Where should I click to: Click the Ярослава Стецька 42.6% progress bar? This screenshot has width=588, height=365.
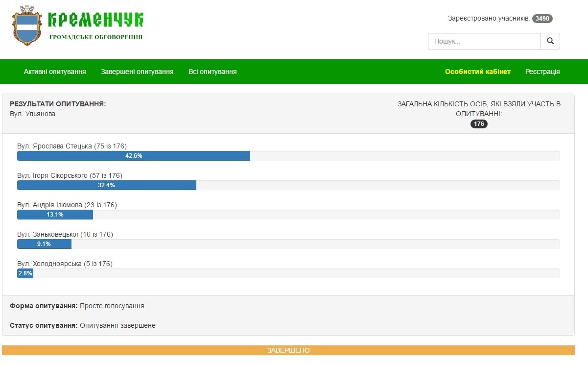(134, 156)
